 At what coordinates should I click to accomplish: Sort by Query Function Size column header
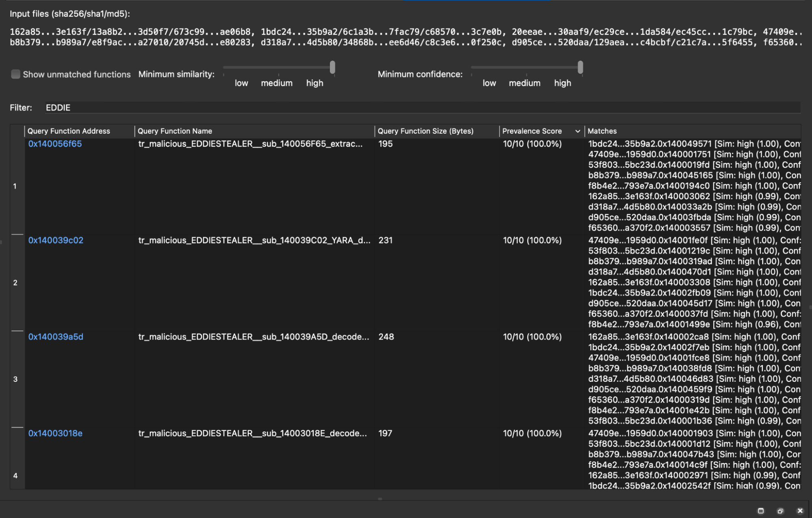(425, 131)
